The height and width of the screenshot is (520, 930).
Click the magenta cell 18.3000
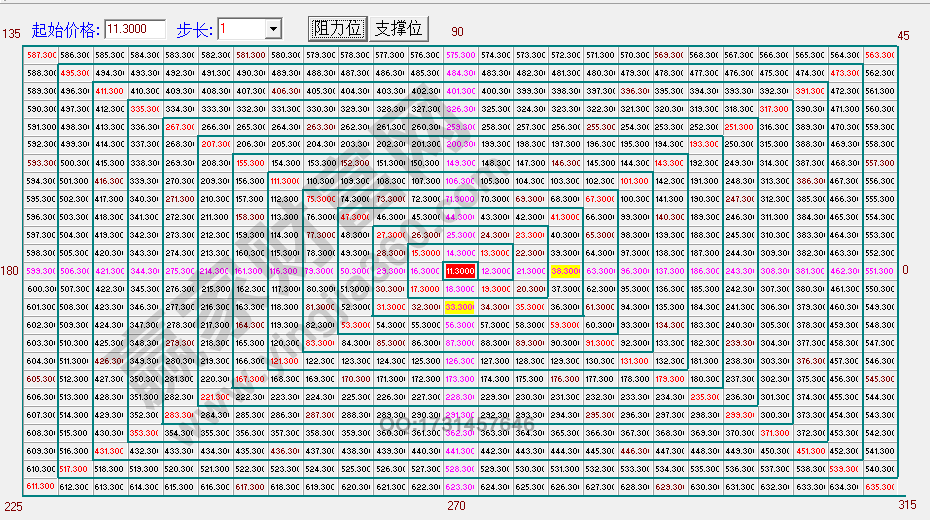pyautogui.click(x=460, y=289)
